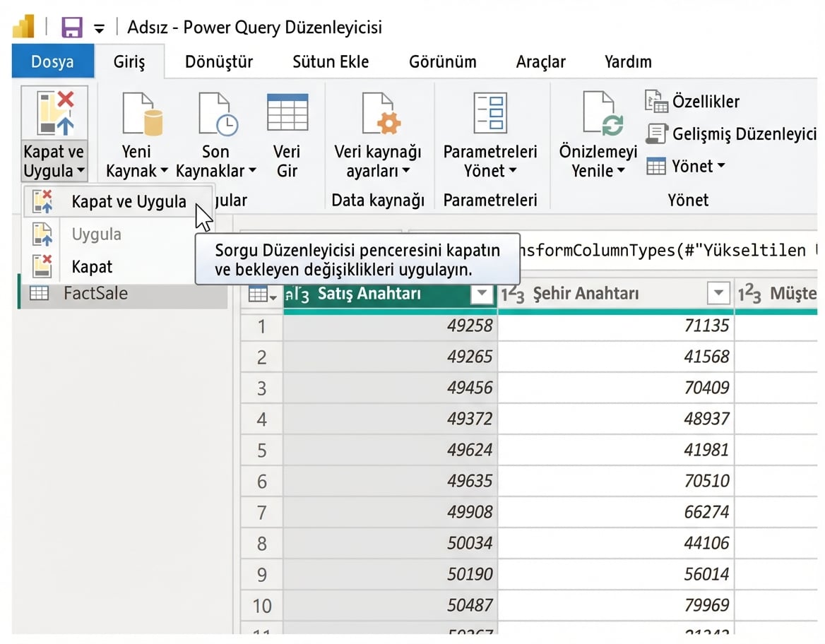The width and height of the screenshot is (825, 644).
Task: Click the Önizlemeyi Yenile refresh icon
Action: (603, 113)
